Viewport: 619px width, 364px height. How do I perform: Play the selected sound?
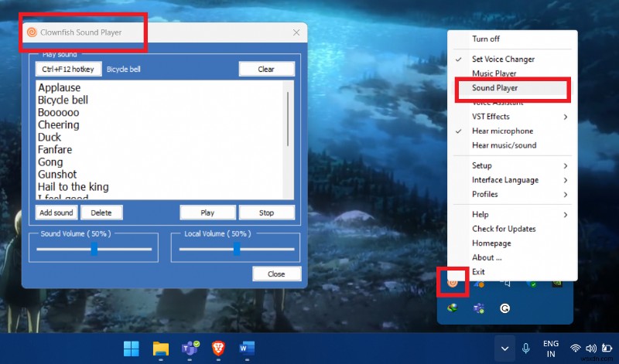tap(207, 213)
